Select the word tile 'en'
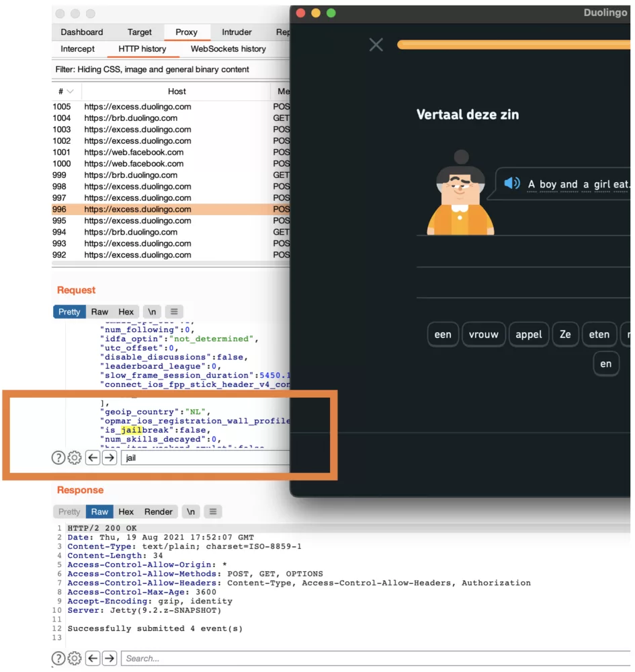Viewport: 635px width, 672px height. point(605,364)
